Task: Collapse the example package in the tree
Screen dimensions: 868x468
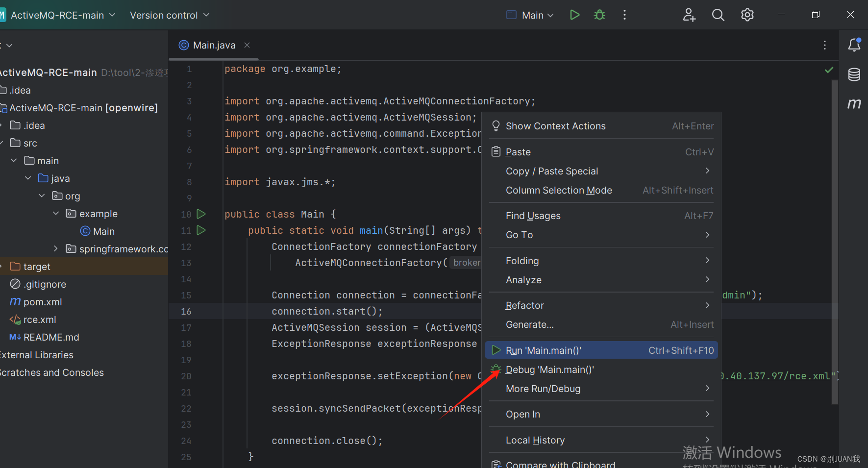Action: click(56, 213)
